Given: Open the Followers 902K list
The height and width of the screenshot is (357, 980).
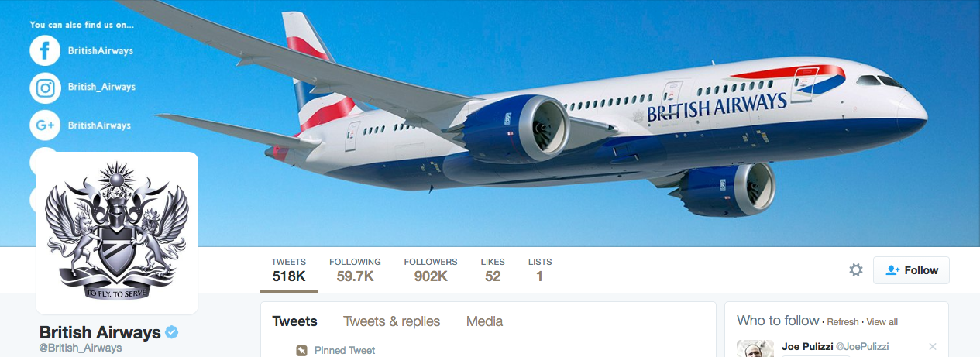Looking at the screenshot, I should click(431, 269).
